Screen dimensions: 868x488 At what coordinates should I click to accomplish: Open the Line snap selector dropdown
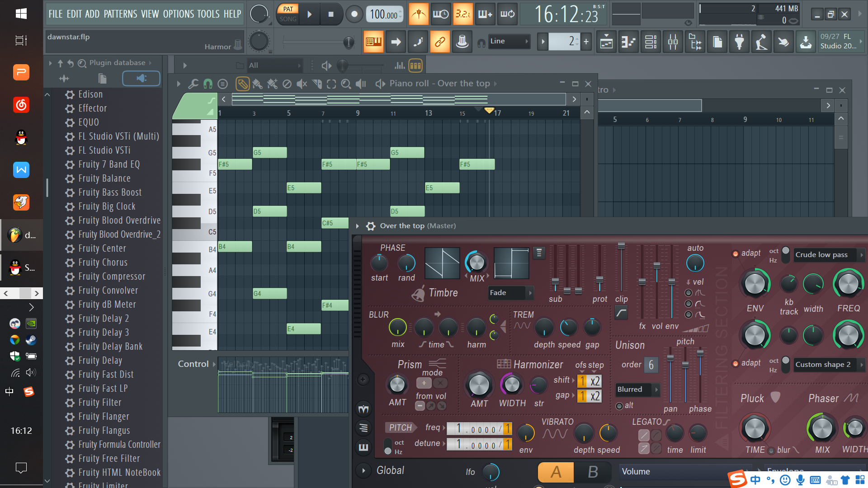tap(509, 41)
